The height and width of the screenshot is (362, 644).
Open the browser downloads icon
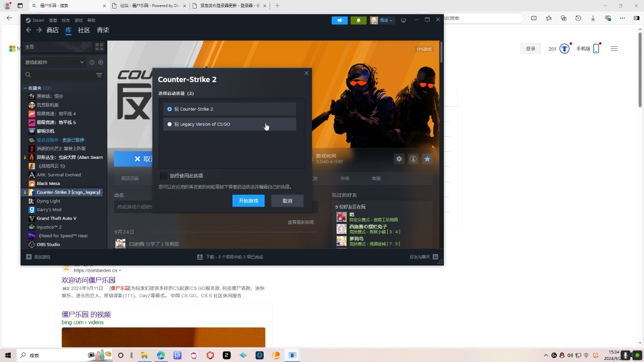point(593,18)
